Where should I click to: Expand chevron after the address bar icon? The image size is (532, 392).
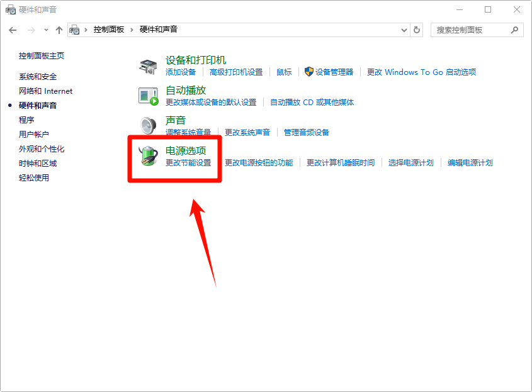86,30
